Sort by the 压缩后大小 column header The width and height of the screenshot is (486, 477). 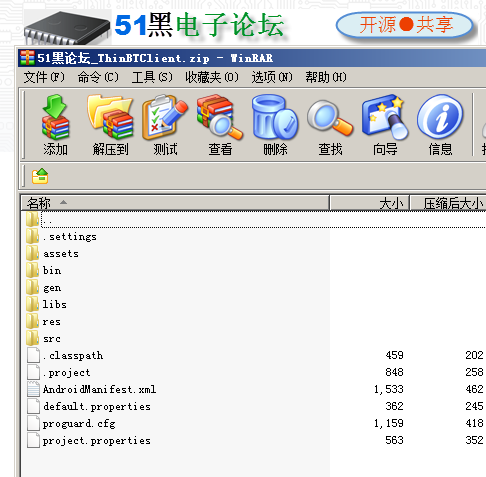point(448,203)
